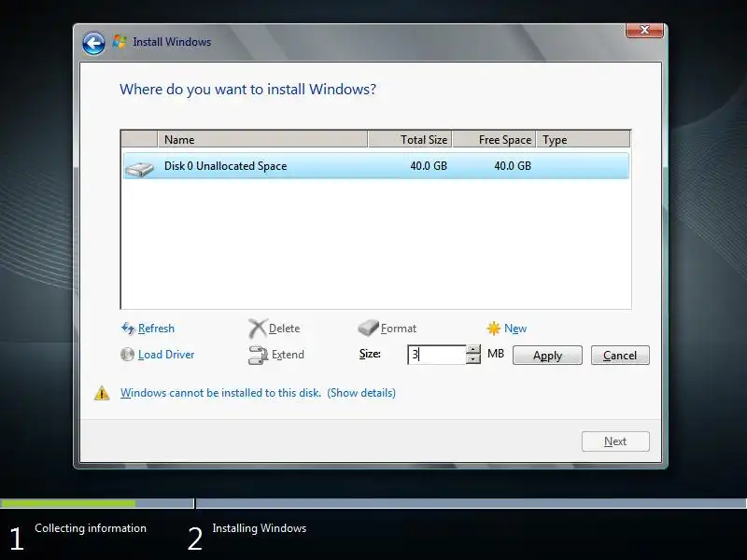Click the hard drive icon for Disk 0

(139, 169)
